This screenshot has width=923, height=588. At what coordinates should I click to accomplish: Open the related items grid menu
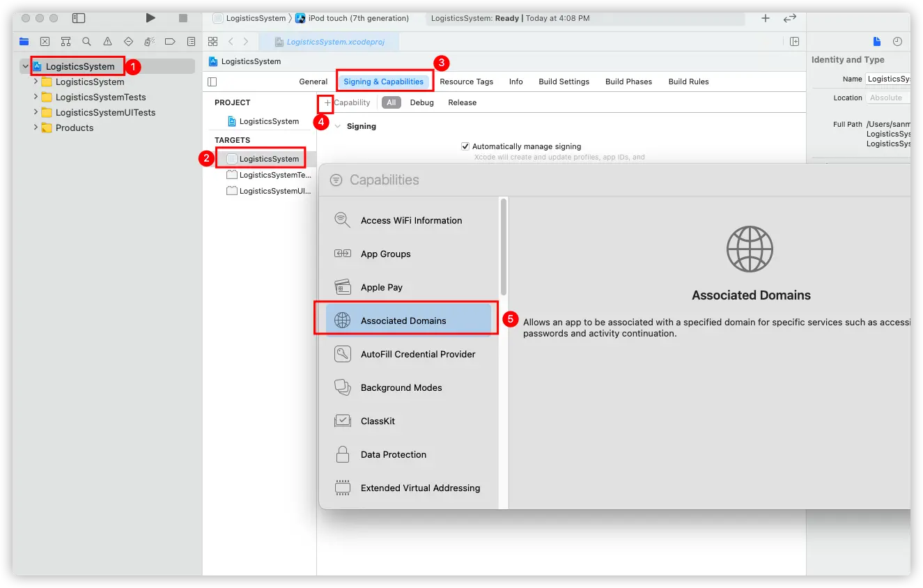click(213, 42)
